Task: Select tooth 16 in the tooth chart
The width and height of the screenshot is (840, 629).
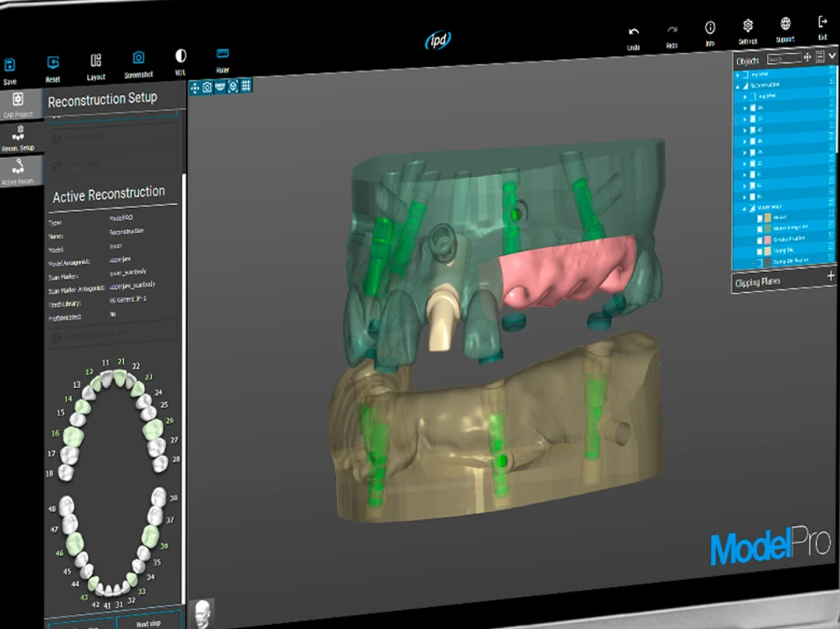Action: point(75,435)
